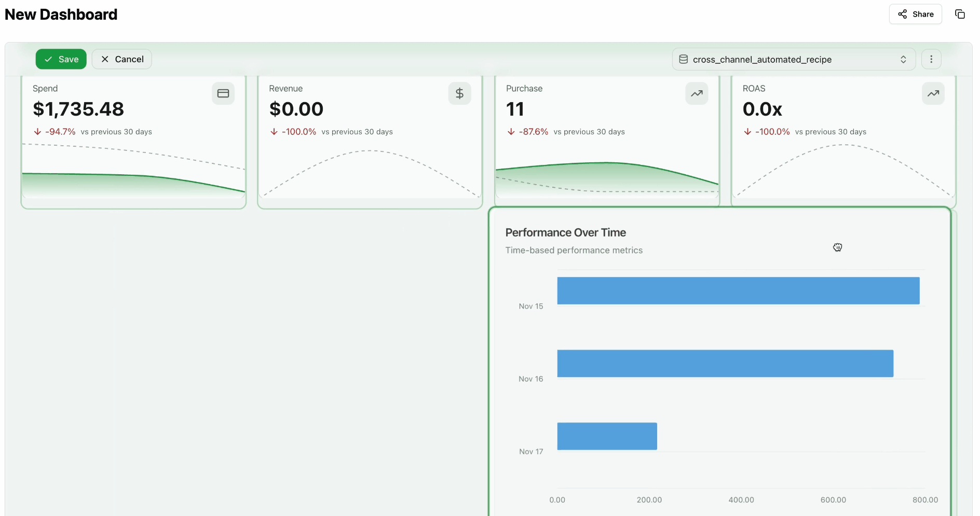Click the New Dashboard title
Screen dimensions: 980x516
click(x=61, y=15)
